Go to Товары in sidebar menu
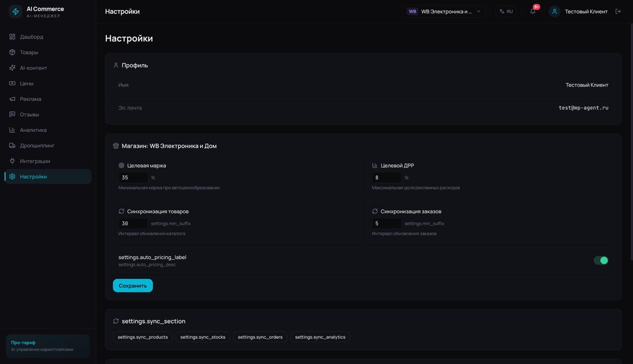Screen dimensions: 633x364 29,52
